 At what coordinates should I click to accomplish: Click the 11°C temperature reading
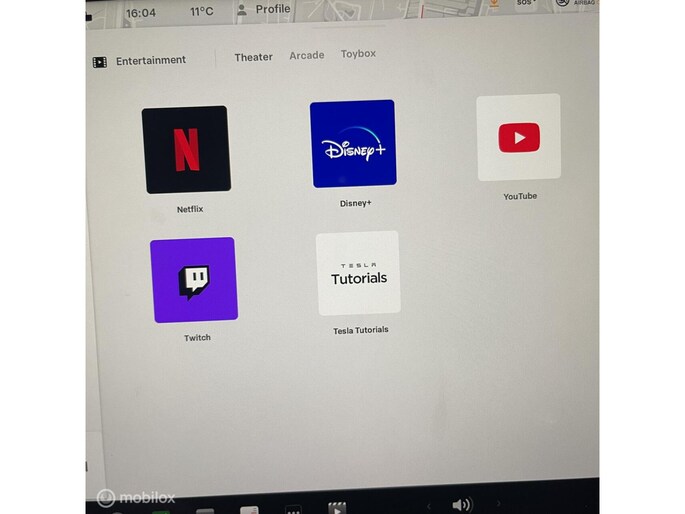(202, 12)
